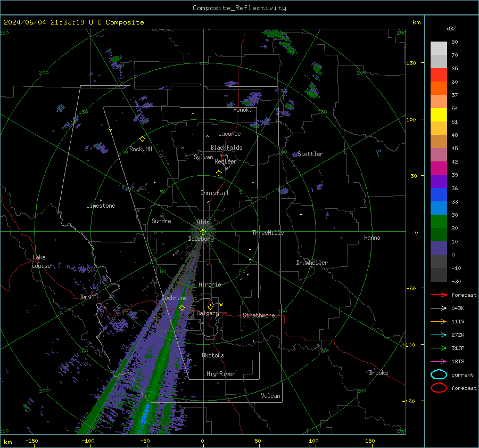Click the yellow diamond marker near RockyMH
This screenshot has width=479, height=448.
[142, 139]
